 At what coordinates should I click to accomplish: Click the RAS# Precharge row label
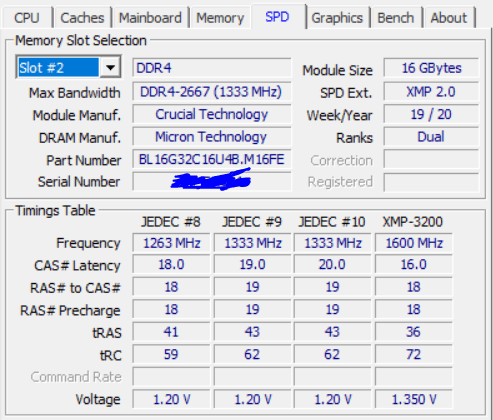coord(70,311)
